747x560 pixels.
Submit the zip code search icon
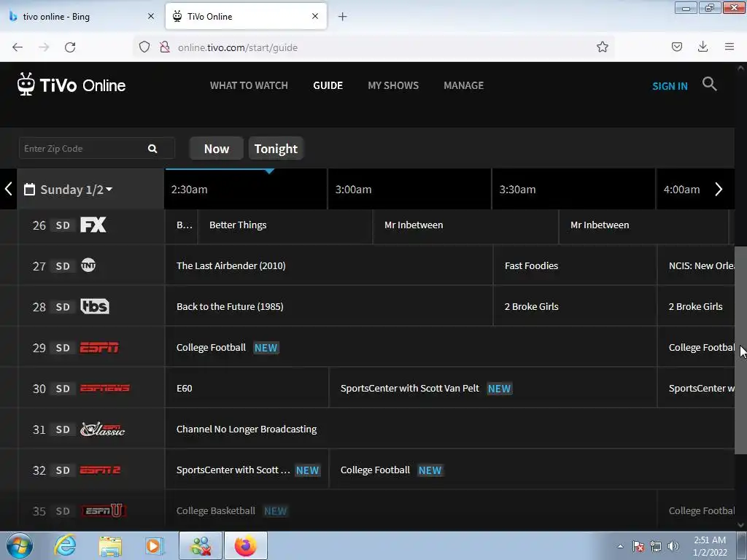point(152,149)
